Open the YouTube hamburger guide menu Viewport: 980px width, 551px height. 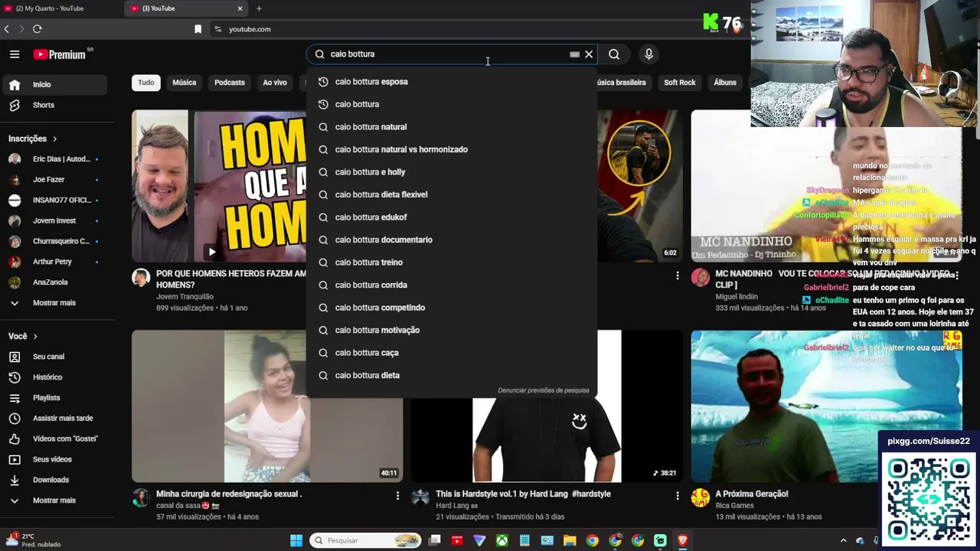[15, 54]
